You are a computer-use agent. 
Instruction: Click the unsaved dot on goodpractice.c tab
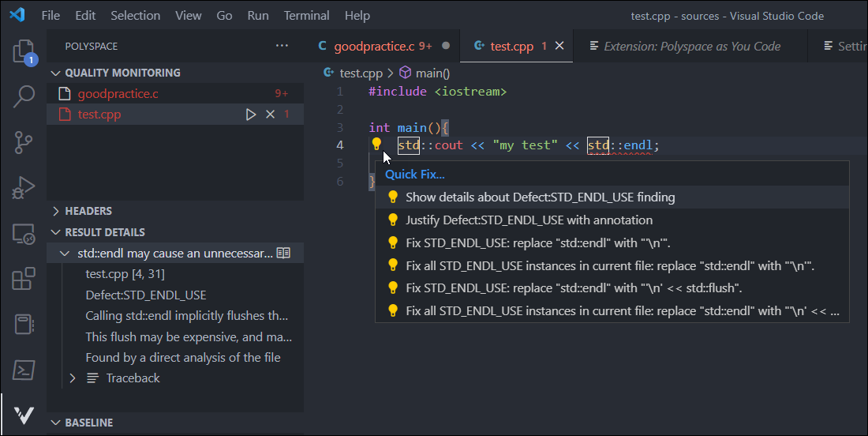tap(446, 46)
